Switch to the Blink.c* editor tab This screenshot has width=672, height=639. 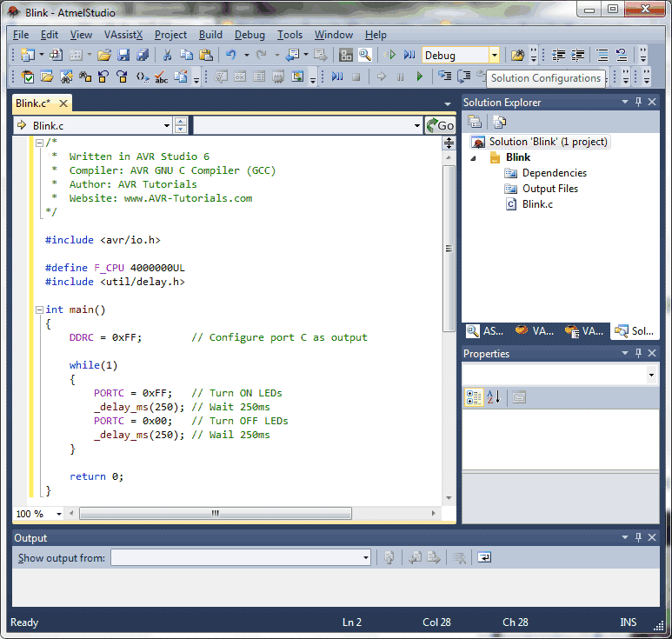[x=35, y=103]
